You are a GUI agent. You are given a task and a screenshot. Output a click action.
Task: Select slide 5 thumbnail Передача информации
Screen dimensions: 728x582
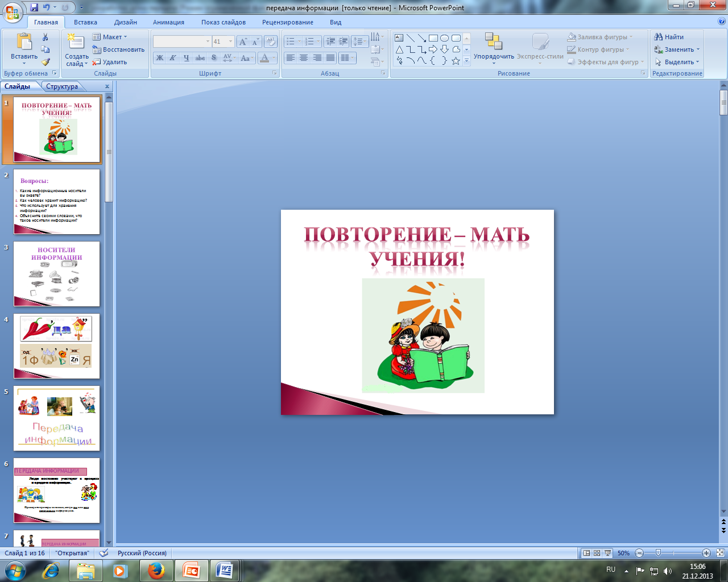point(56,418)
